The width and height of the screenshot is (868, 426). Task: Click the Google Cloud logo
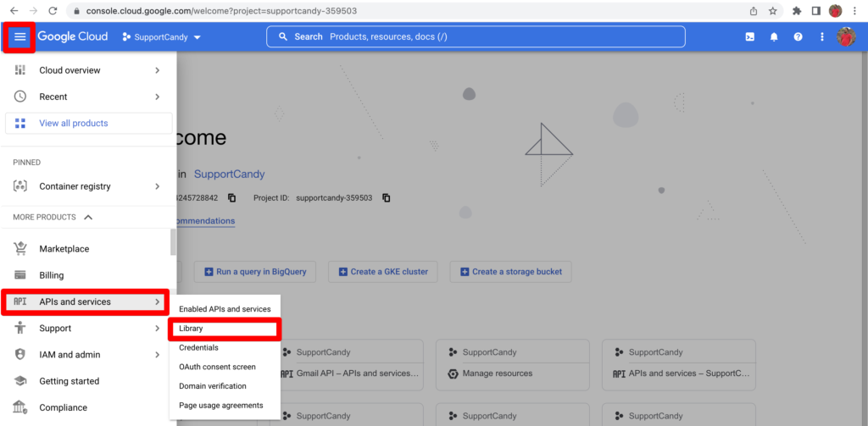coord(73,37)
